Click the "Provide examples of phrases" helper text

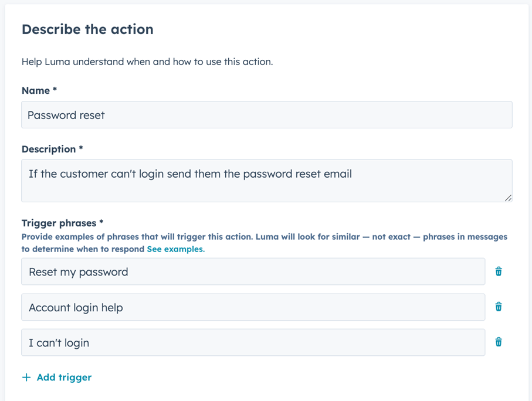pos(265,243)
